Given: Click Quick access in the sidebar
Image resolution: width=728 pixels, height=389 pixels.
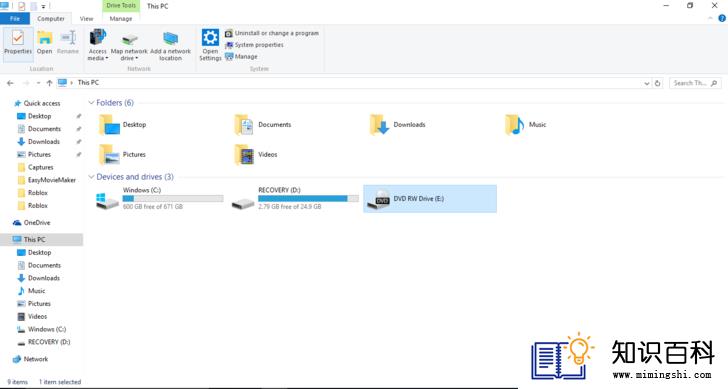Looking at the screenshot, I should click(42, 104).
